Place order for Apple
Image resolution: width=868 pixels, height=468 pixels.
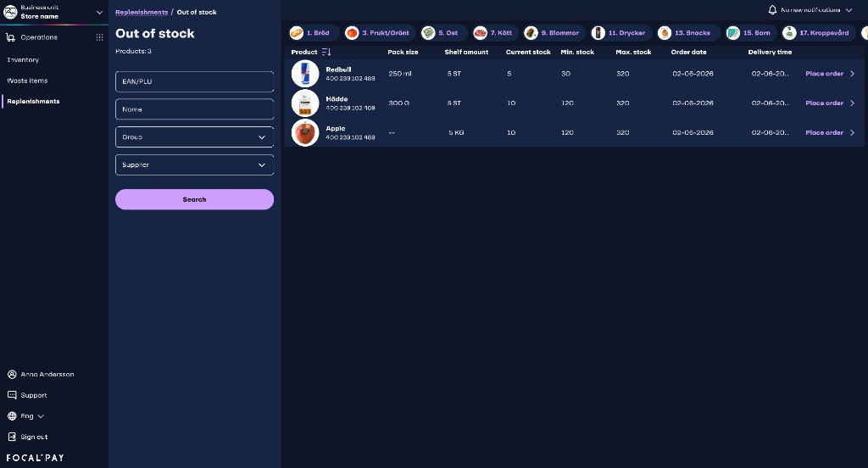coord(824,132)
